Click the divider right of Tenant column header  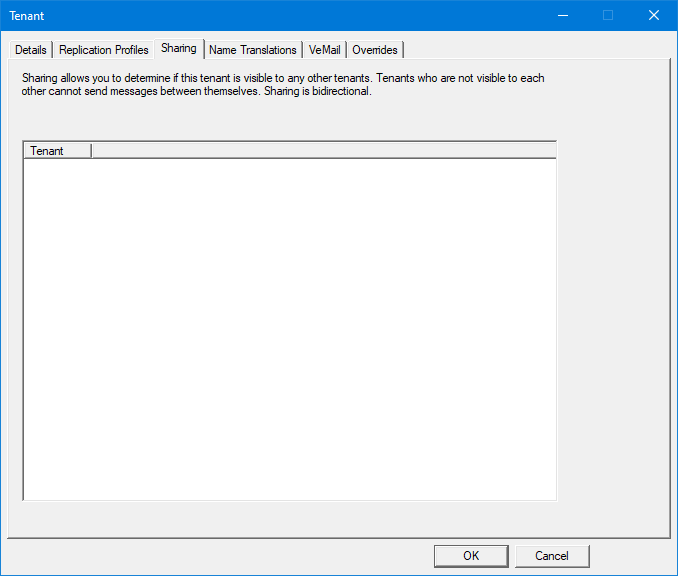click(91, 151)
